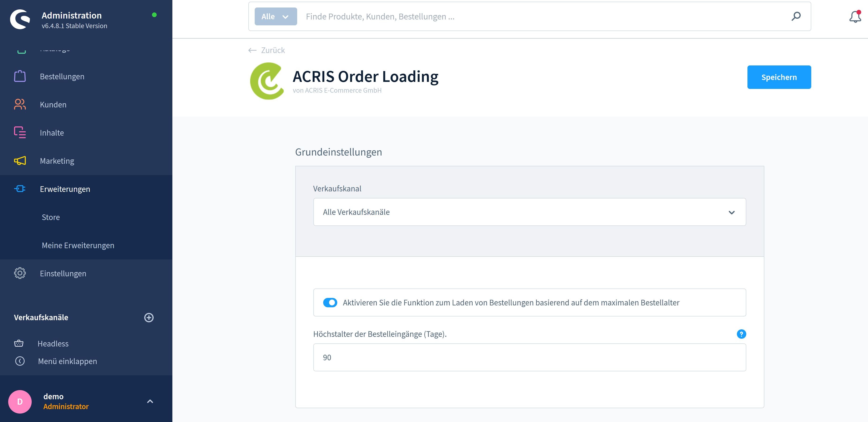Open Marketing menu item
868x422 pixels.
point(57,161)
